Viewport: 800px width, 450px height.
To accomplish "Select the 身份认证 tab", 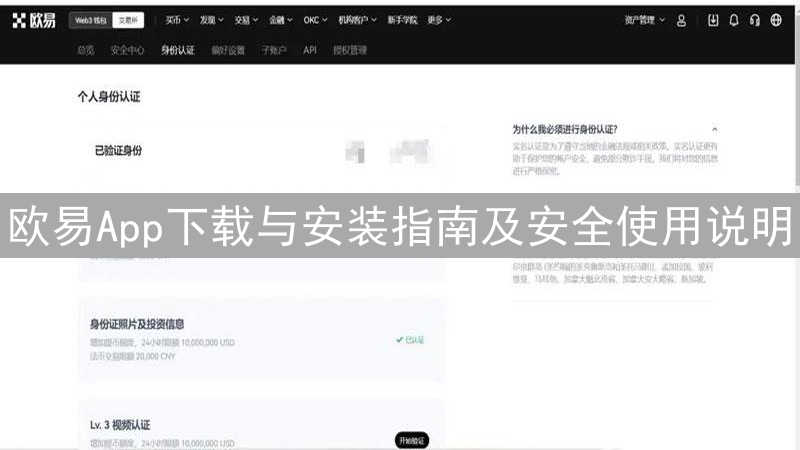I will pyautogui.click(x=178, y=50).
